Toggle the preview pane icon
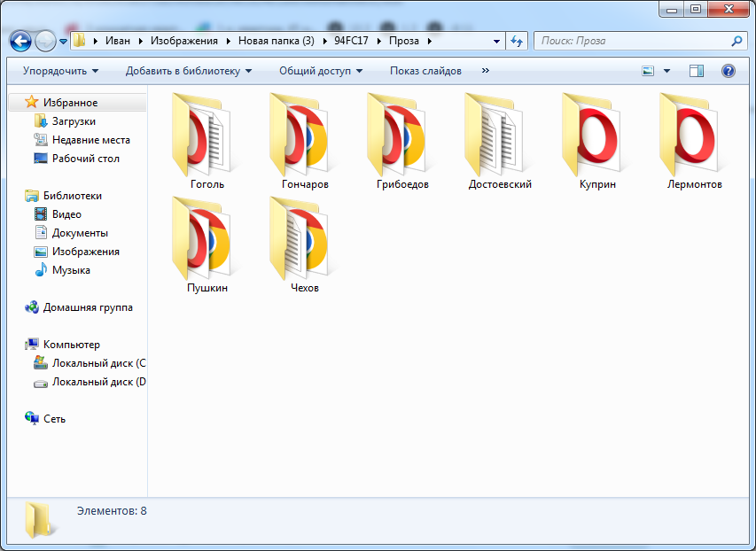This screenshot has height=551, width=756. (697, 71)
